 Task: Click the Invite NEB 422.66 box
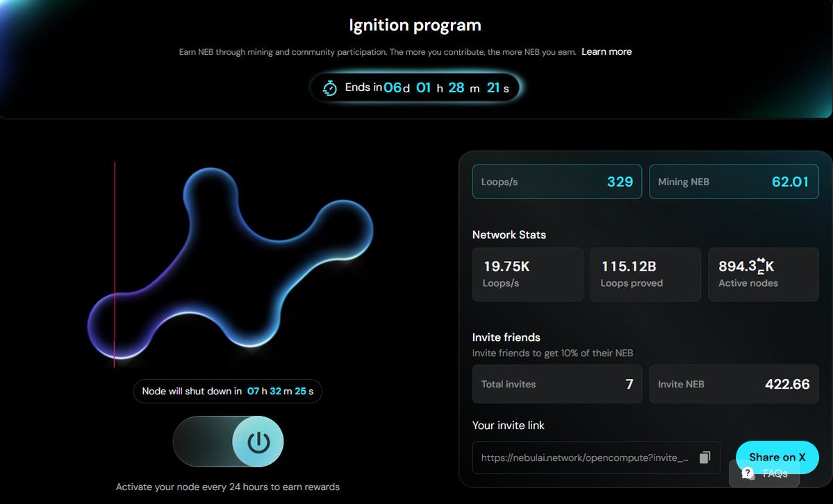734,384
